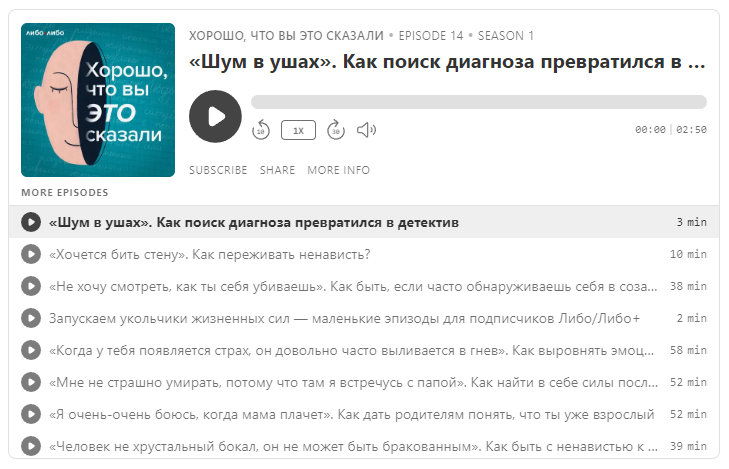Click the podcast cover artwork
Image resolution: width=729 pixels, height=469 pixels.
(x=98, y=100)
